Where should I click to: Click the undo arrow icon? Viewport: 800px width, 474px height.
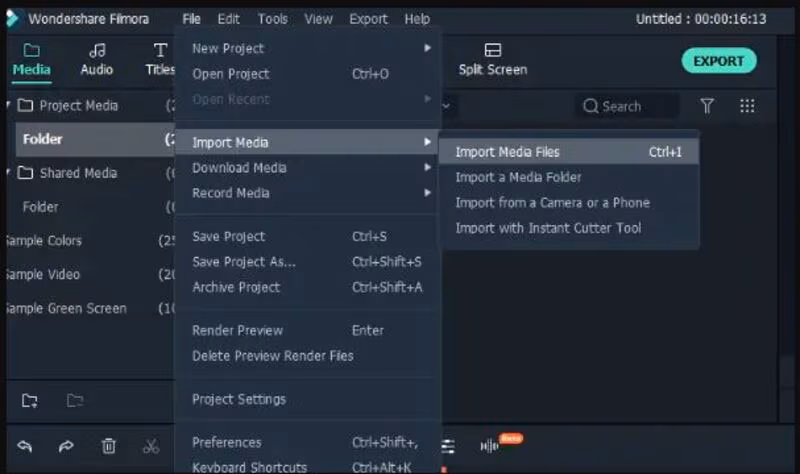coord(25,447)
